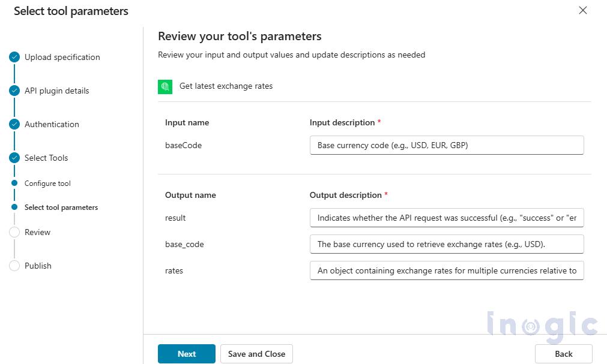Click the Next button

coord(186,354)
